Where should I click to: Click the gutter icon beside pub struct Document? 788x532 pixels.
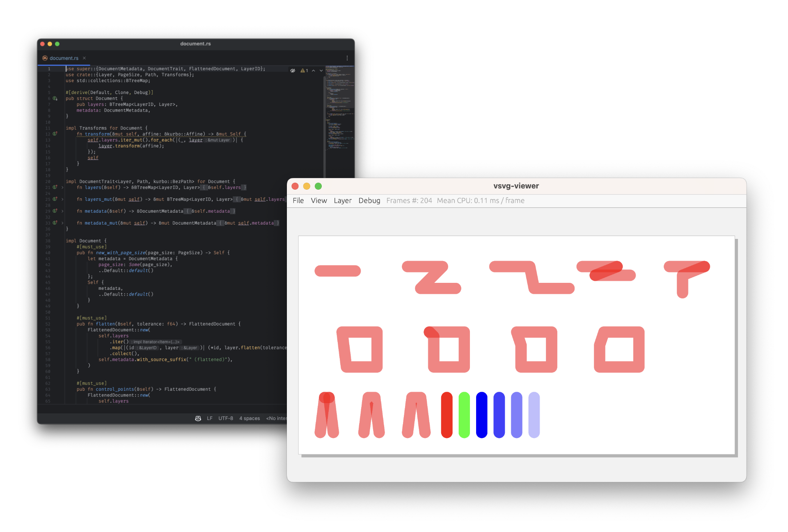(x=54, y=98)
